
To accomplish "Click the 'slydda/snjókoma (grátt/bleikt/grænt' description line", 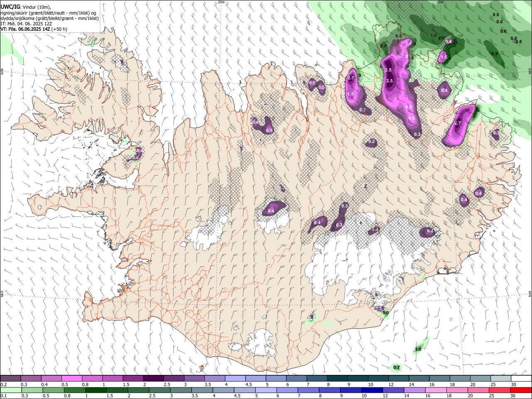I will point(49,18).
